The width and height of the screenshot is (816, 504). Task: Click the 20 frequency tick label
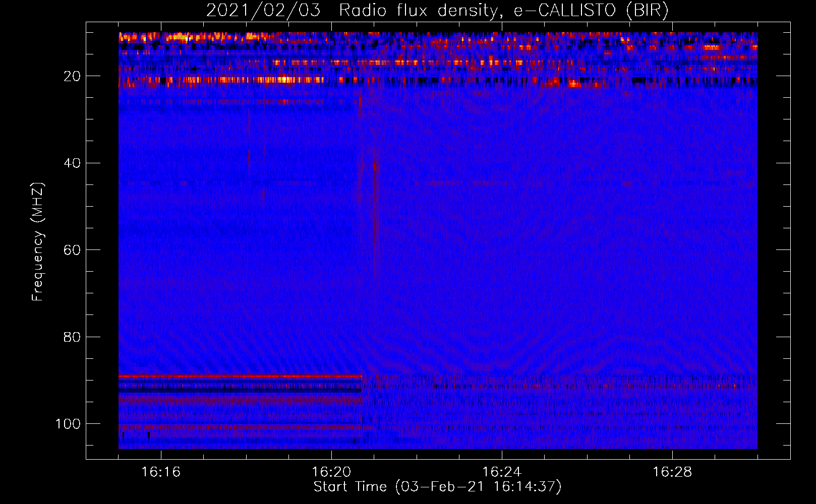[x=72, y=76]
